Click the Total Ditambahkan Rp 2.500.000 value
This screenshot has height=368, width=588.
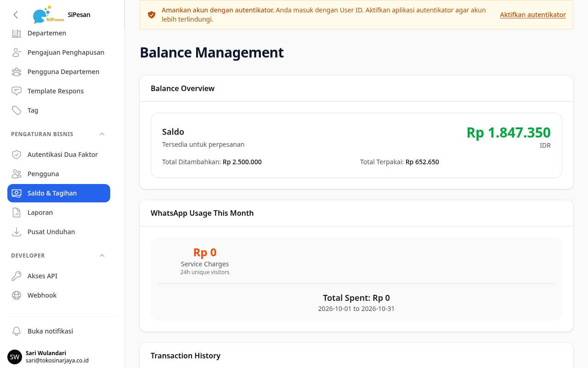242,162
